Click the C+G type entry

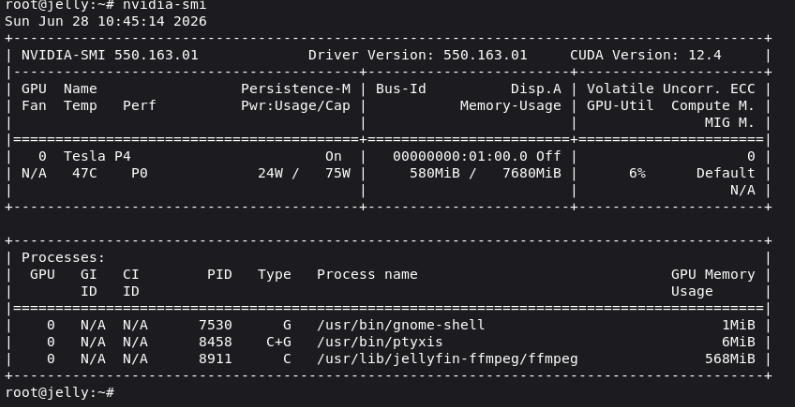pos(279,342)
